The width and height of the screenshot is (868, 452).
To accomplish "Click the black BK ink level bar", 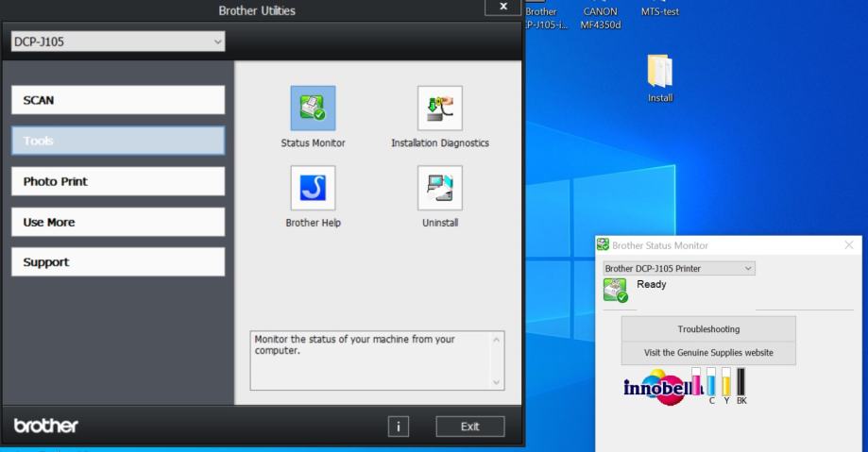I will (741, 382).
